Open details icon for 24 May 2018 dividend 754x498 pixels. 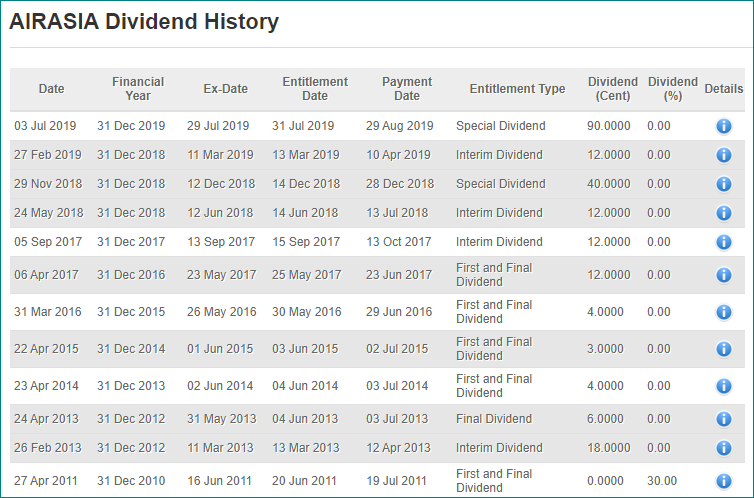(724, 212)
